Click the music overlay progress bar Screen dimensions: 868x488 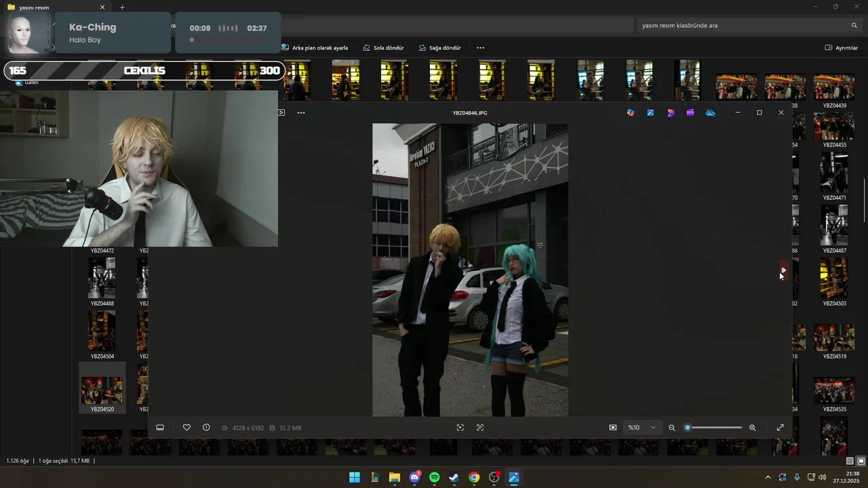click(228, 40)
